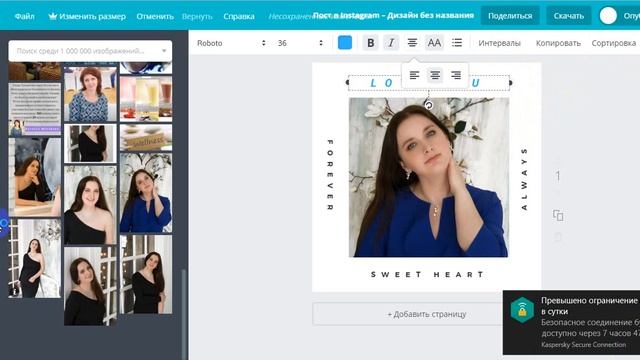Open Изменить размер menu

tap(92, 16)
